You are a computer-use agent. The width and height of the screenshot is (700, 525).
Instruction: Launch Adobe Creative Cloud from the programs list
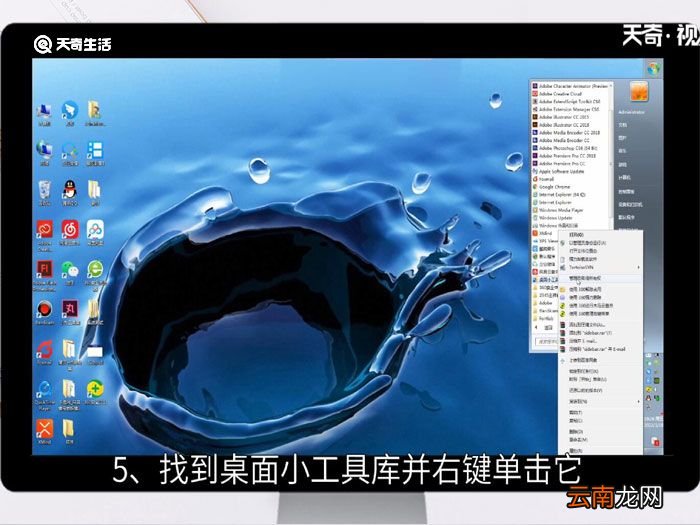click(557, 94)
